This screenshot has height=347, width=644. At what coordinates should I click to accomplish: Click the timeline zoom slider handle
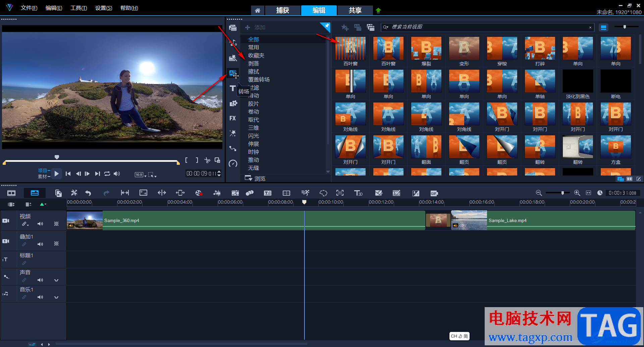coord(562,193)
